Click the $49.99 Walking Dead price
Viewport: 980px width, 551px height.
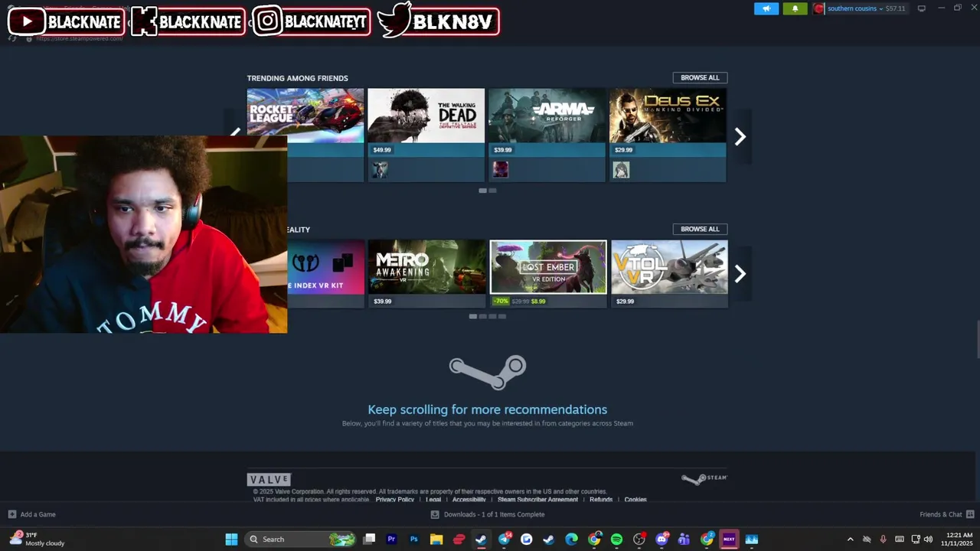(382, 150)
